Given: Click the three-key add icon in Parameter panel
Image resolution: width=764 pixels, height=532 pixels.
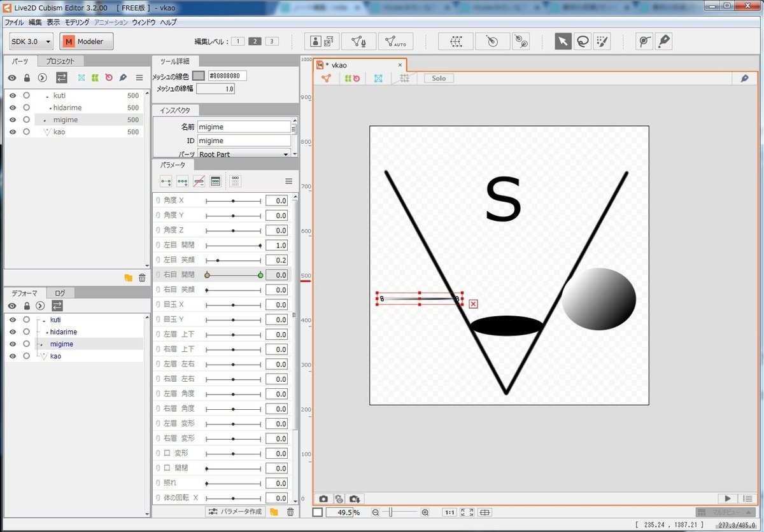Looking at the screenshot, I should (x=183, y=181).
